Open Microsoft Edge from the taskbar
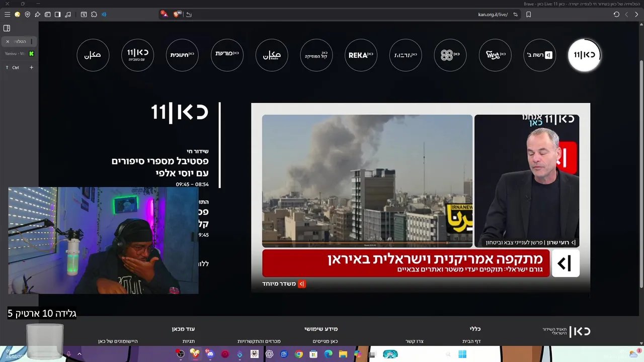This screenshot has height=362, width=644. 329,354
